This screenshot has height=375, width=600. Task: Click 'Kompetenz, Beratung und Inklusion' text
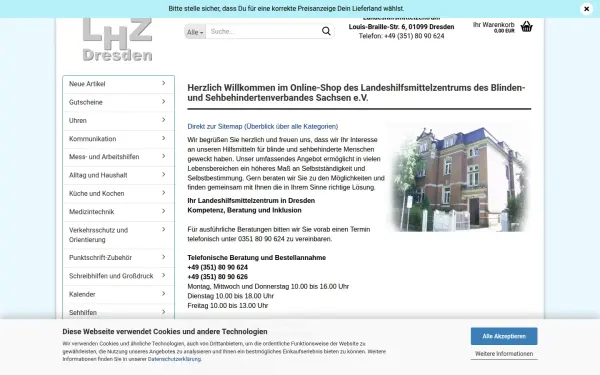[245, 210]
